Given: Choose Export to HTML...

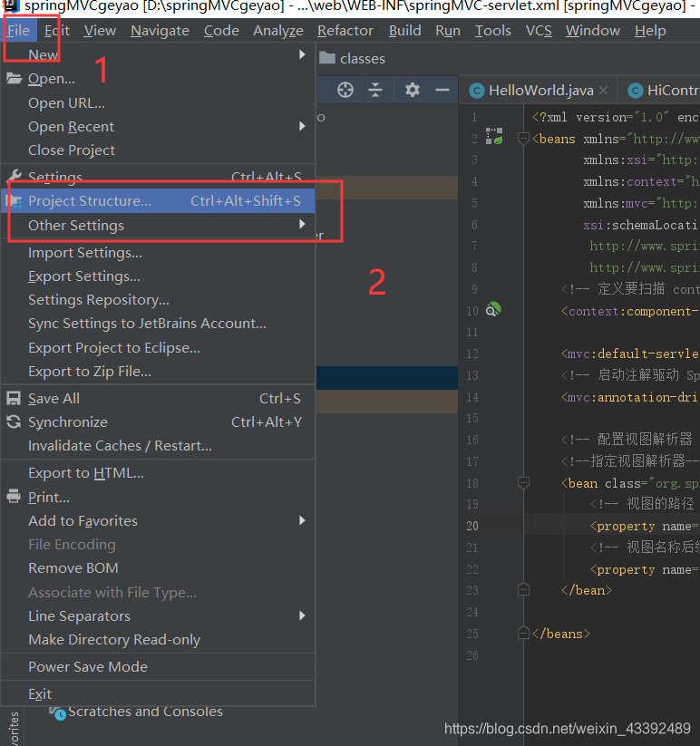Looking at the screenshot, I should (158, 473).
